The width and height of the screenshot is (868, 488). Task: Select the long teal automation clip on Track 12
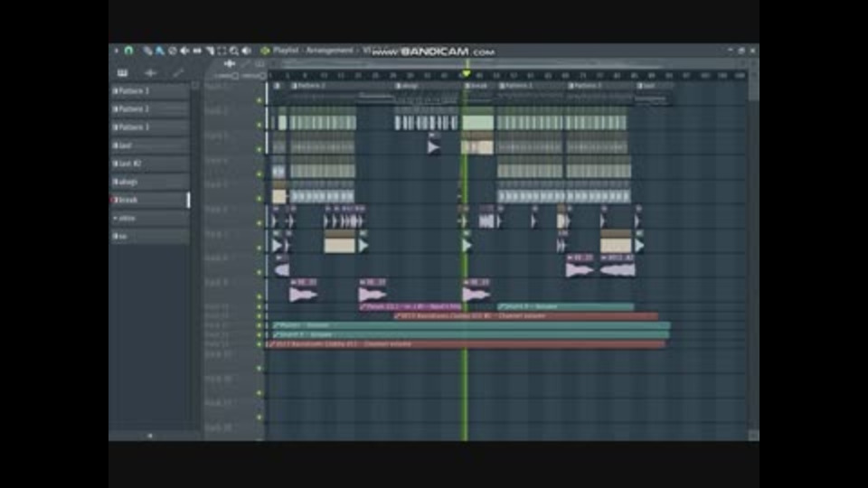(470, 325)
